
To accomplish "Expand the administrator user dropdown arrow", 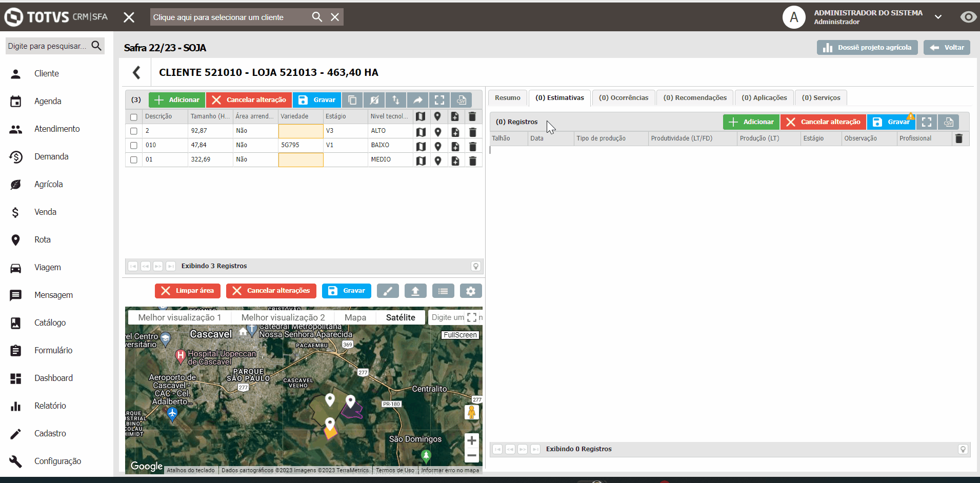I will (x=938, y=17).
